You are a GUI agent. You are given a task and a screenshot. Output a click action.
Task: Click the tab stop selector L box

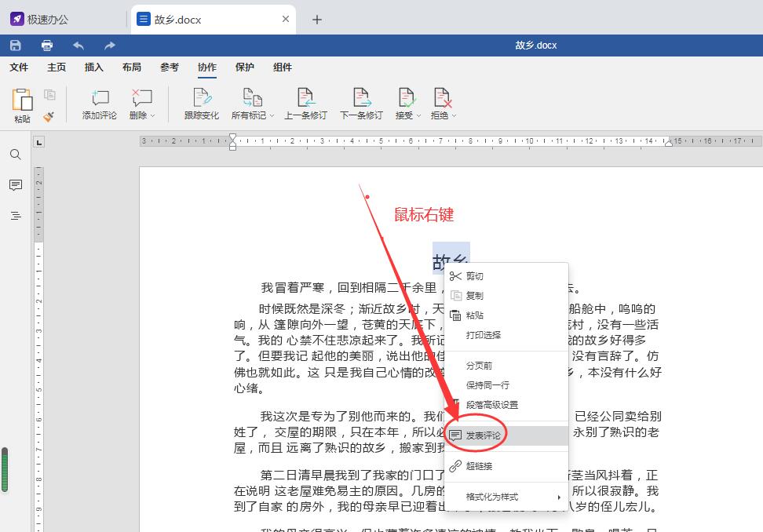[x=39, y=142]
